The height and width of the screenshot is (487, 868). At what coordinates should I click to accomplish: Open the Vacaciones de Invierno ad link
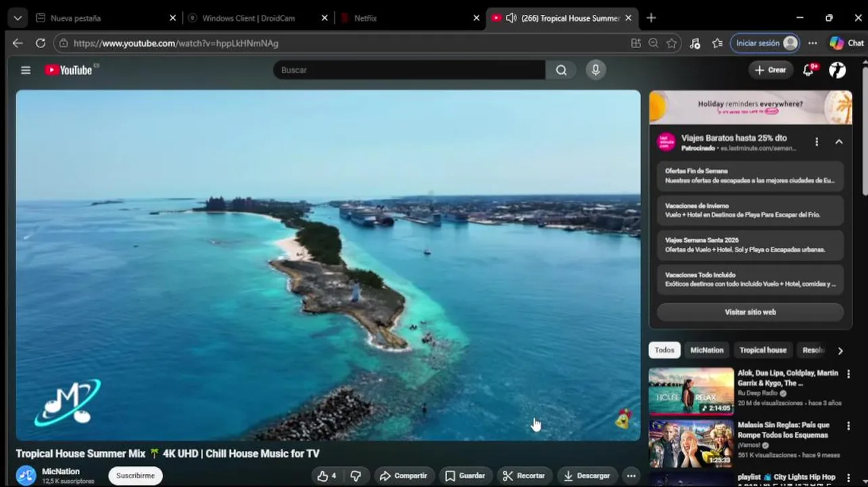(750, 210)
